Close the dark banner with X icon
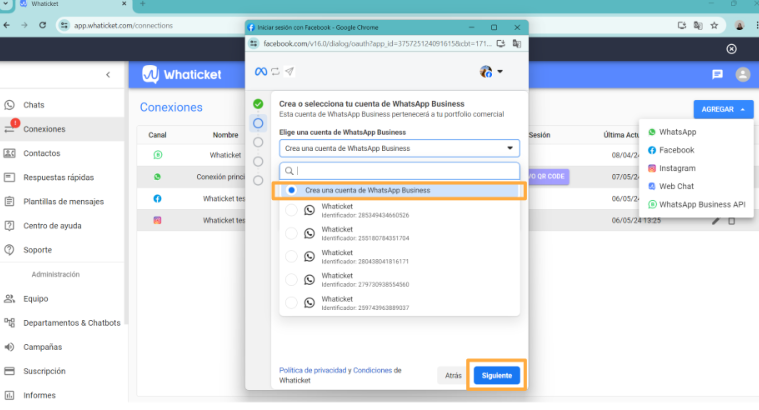This screenshot has width=759, height=410. point(731,49)
